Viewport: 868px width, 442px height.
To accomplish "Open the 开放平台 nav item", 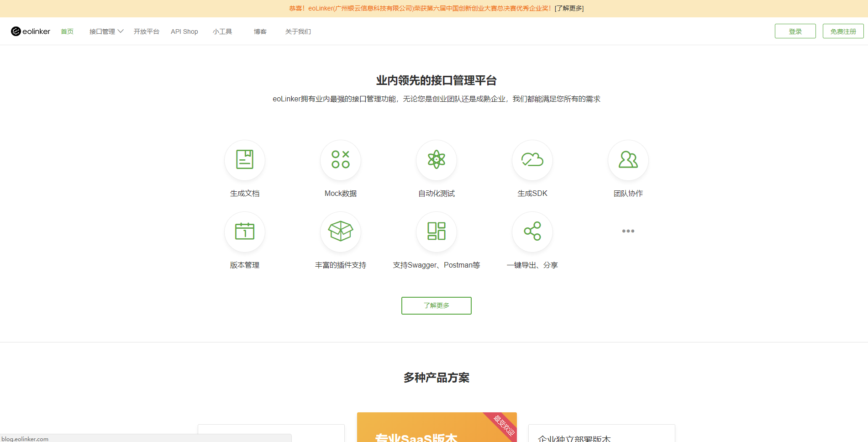I will click(x=147, y=32).
